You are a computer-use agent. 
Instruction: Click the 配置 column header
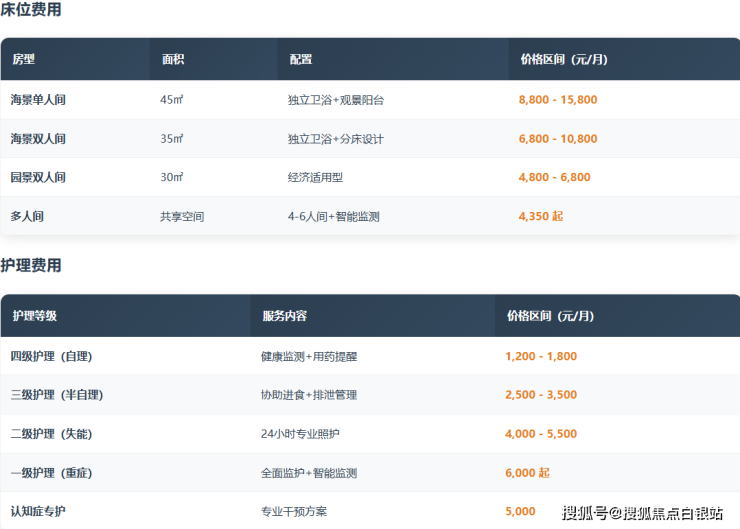[300, 60]
